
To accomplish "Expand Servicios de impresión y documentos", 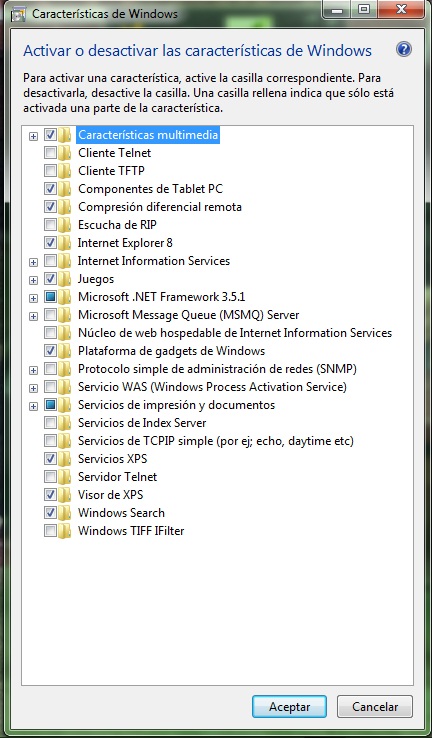I will [x=33, y=406].
